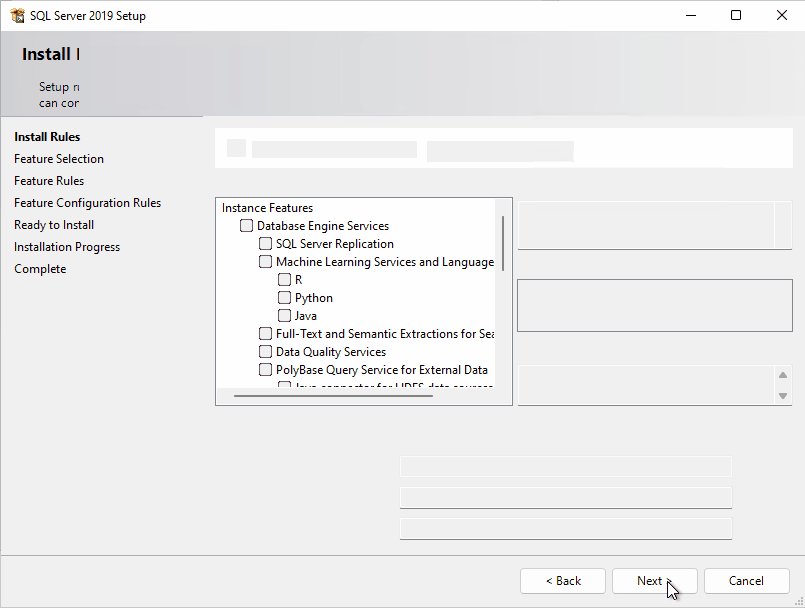The width and height of the screenshot is (805, 608).
Task: Check Database Engine Services feature
Action: point(246,225)
